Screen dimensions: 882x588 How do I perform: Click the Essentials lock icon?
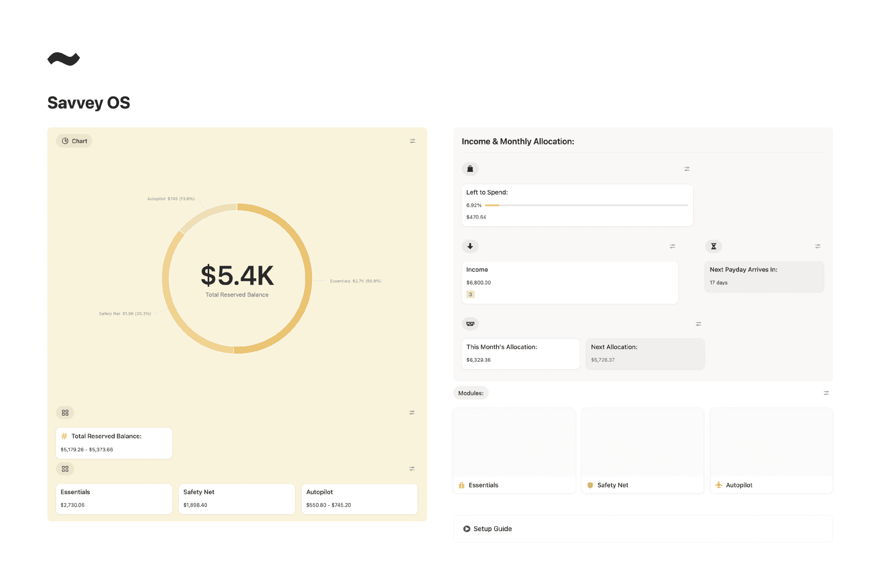click(x=462, y=485)
